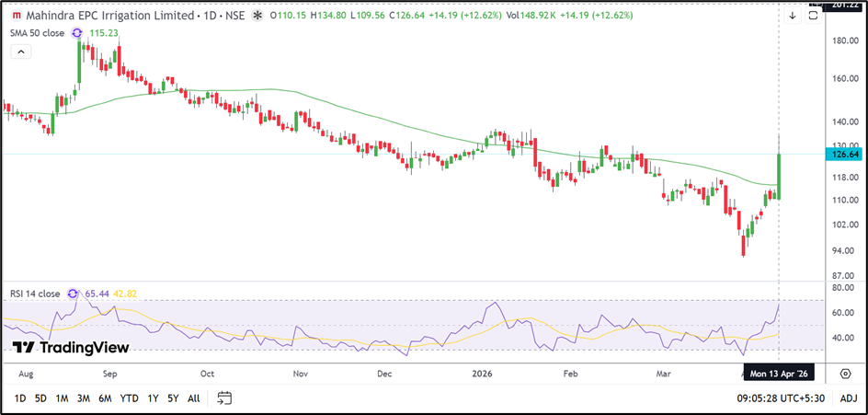This screenshot has width=868, height=415.
Task: Click the Mon 13 Apr '26 date marker
Action: 781,374
